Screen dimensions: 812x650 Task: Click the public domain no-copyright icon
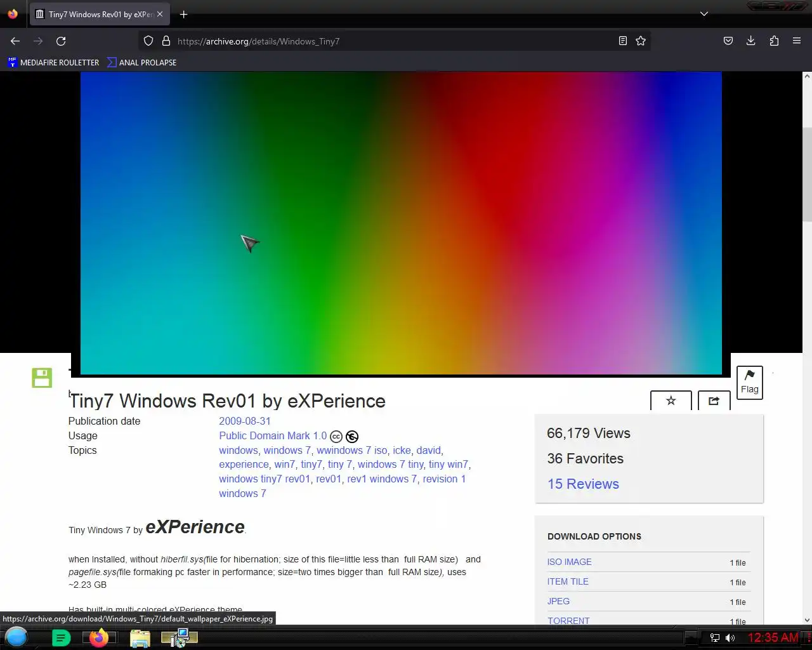pyautogui.click(x=352, y=437)
